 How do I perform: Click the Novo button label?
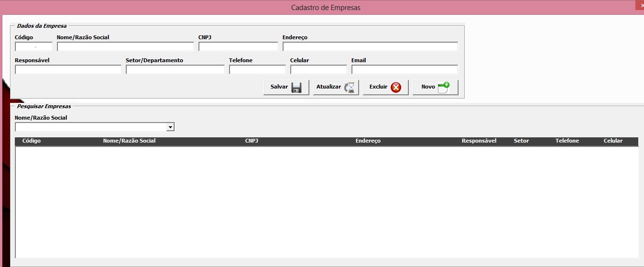428,87
